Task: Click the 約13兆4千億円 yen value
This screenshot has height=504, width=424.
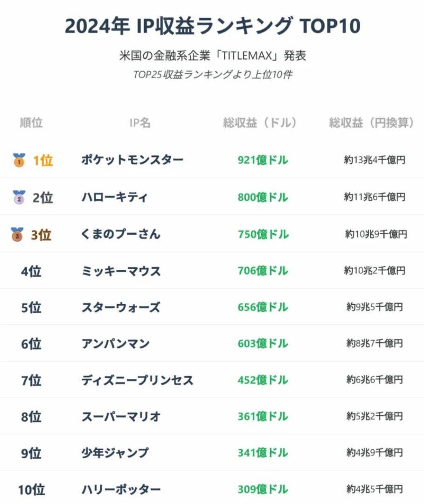Action: [x=375, y=160]
